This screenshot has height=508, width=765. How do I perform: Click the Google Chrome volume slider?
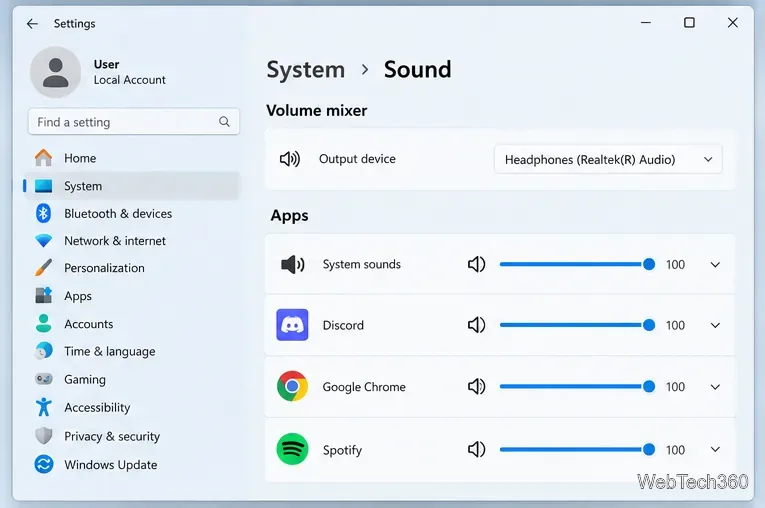[x=577, y=386]
